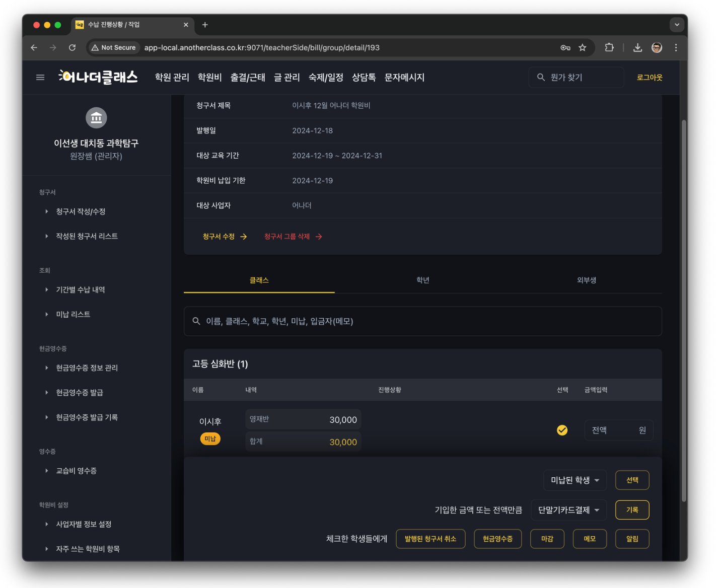Open the 출결/근태 top menu

(248, 78)
